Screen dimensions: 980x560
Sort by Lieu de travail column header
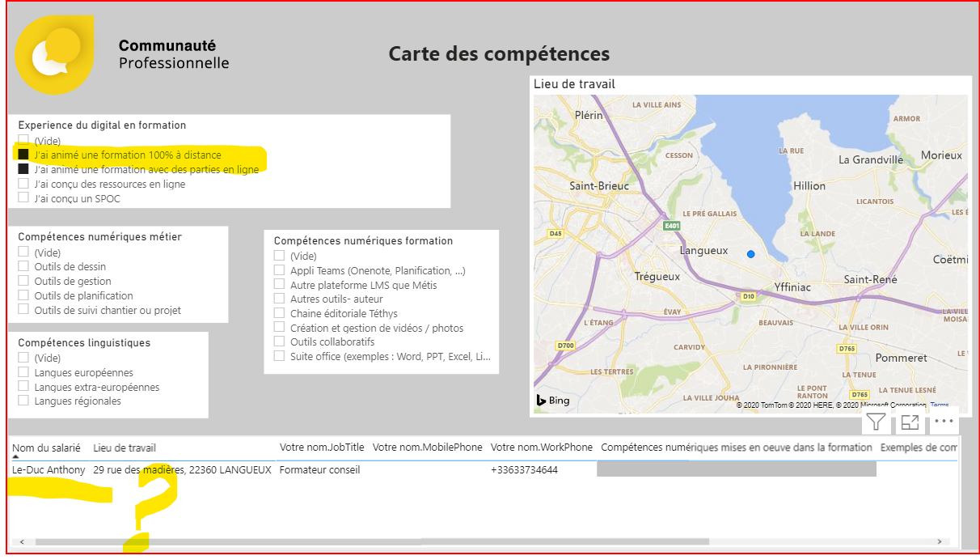[125, 448]
